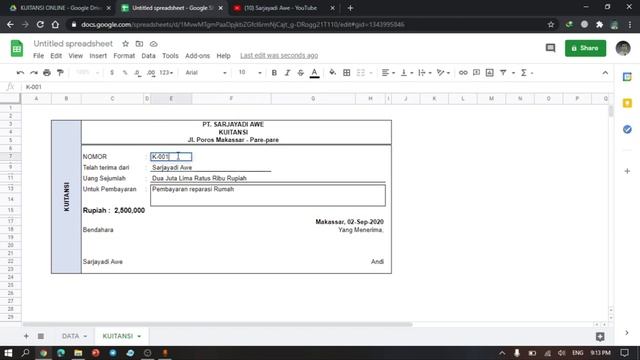This screenshot has height=360, width=640.
Task: Toggle italic formatting
Action: (x=287, y=73)
